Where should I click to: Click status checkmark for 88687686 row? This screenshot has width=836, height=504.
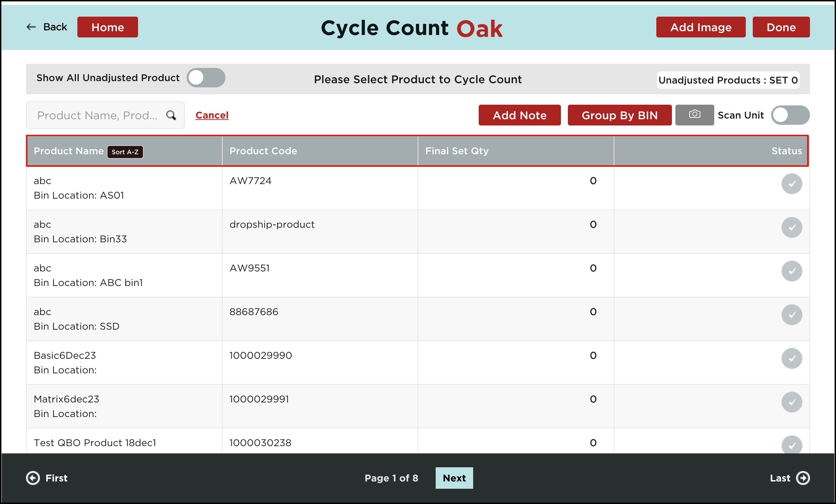pyautogui.click(x=792, y=315)
